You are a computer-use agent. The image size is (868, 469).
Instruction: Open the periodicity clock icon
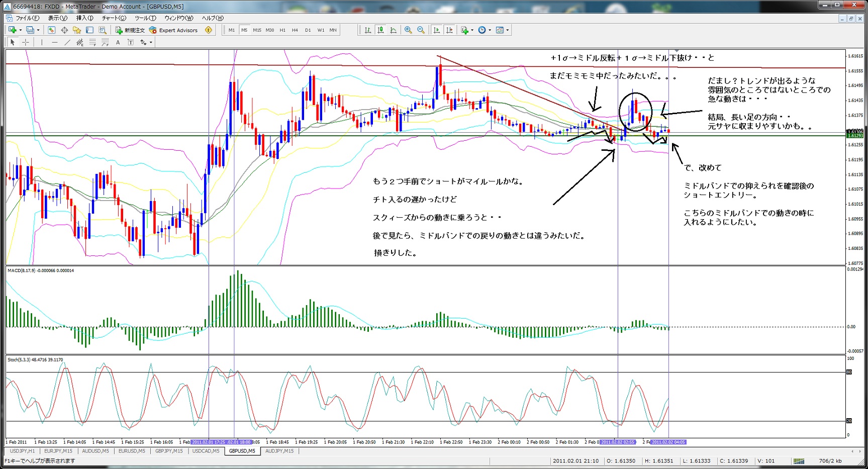(482, 30)
